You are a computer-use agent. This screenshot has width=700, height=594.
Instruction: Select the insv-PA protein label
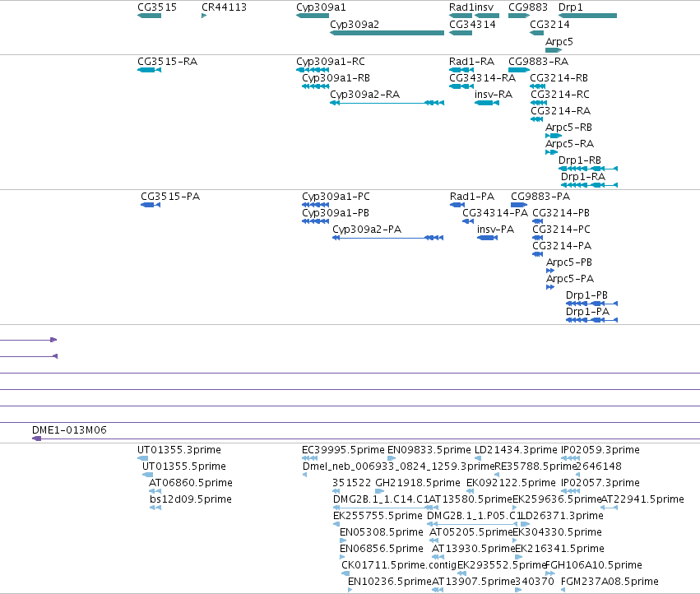click(x=495, y=229)
